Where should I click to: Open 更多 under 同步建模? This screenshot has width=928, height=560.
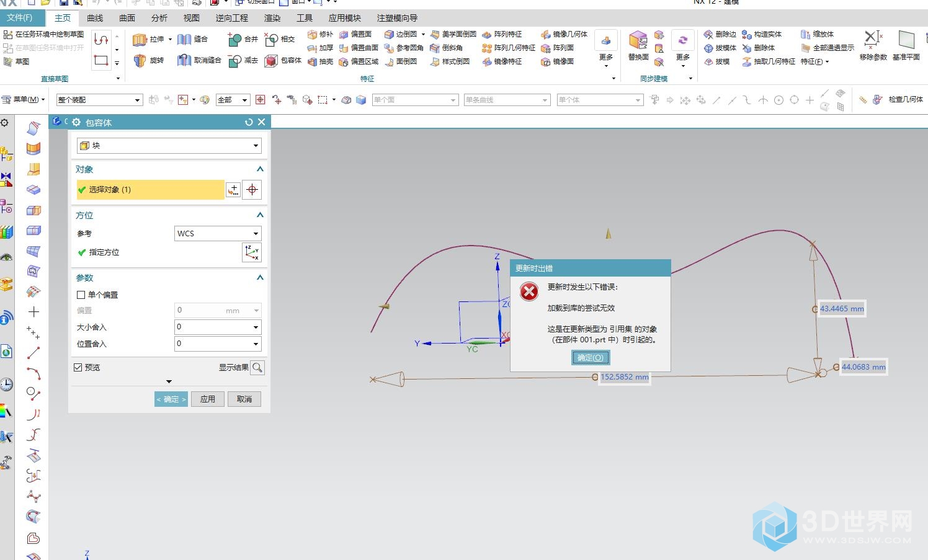(682, 50)
